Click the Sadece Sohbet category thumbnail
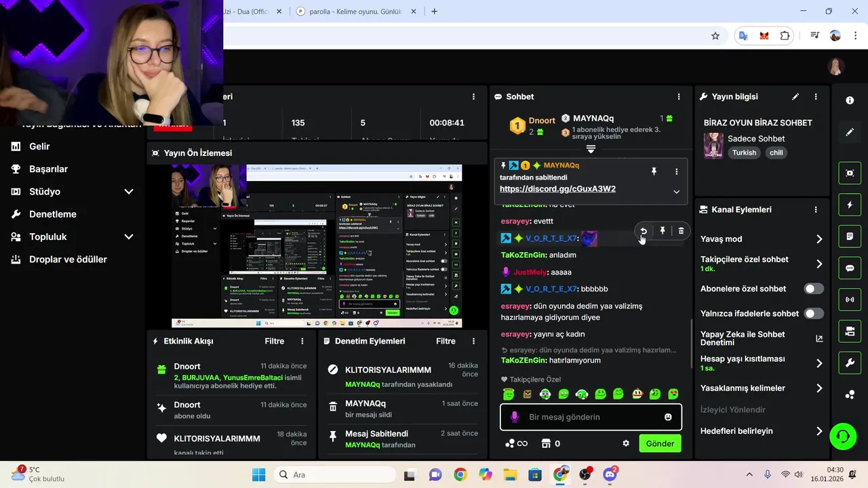Screen dimensions: 868x488 (x=713, y=146)
